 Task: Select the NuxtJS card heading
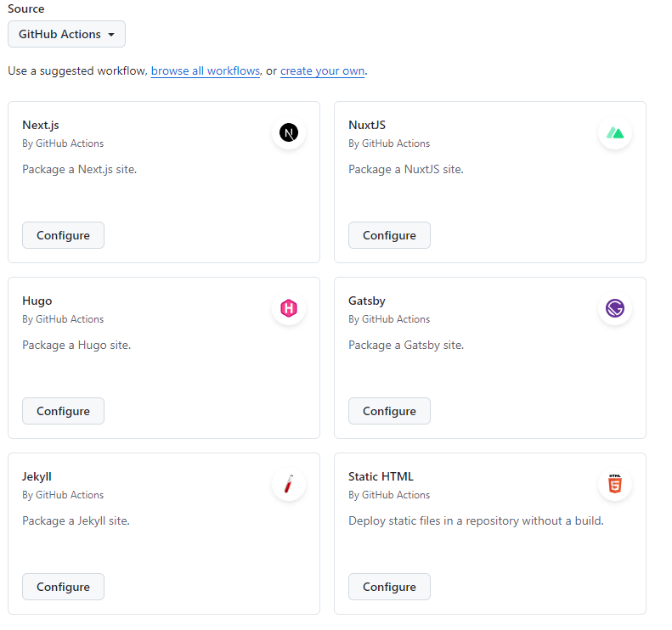(367, 125)
